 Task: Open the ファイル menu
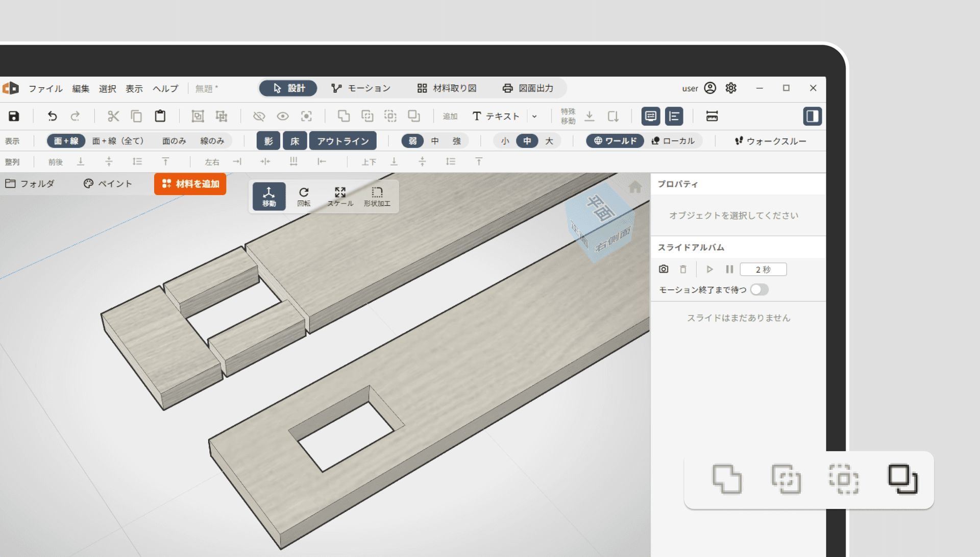45,88
